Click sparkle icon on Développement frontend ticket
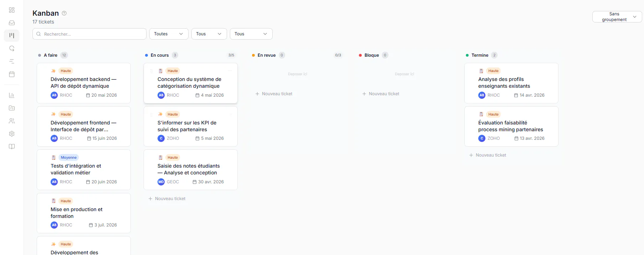The image size is (644, 255). [53, 114]
